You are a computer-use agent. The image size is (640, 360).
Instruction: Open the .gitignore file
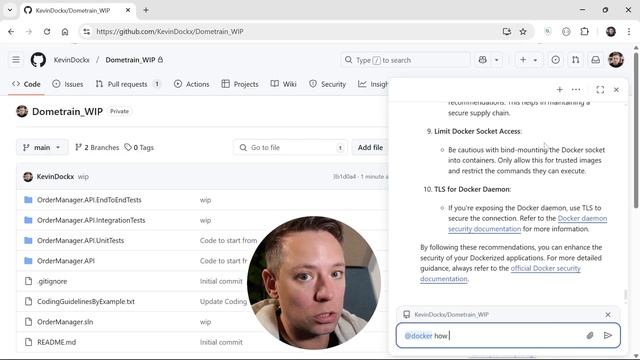tap(52, 281)
